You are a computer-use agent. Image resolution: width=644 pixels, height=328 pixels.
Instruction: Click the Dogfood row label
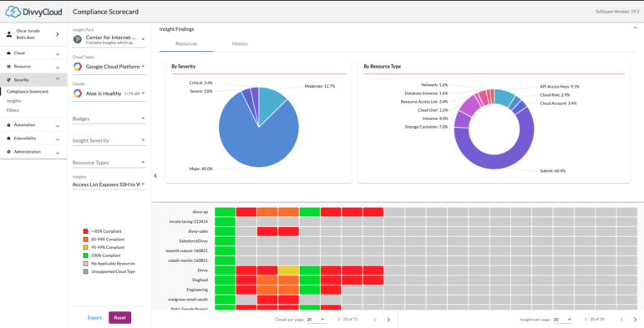coord(200,280)
